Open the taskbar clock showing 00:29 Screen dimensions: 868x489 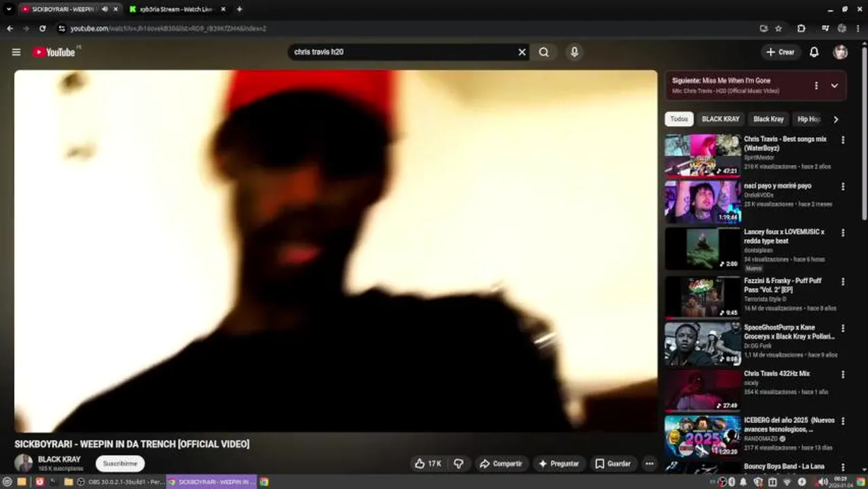841,482
